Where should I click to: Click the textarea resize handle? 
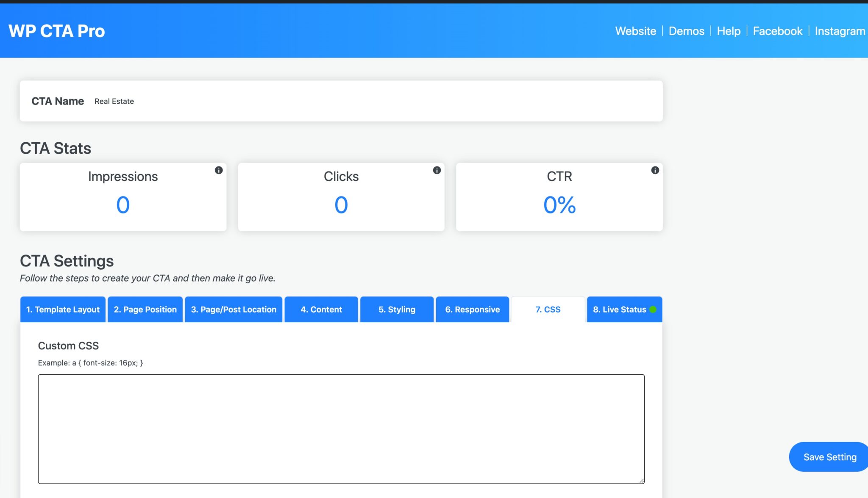(x=641, y=480)
